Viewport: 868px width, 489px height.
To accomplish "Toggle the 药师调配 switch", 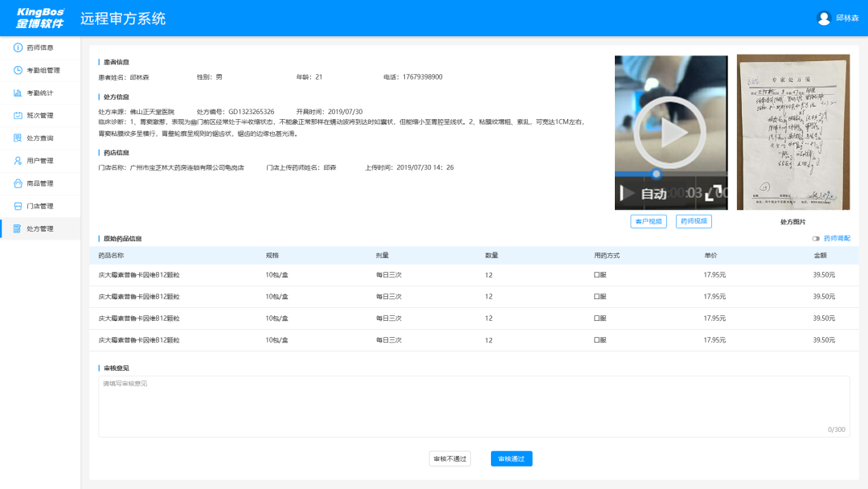I will (816, 239).
